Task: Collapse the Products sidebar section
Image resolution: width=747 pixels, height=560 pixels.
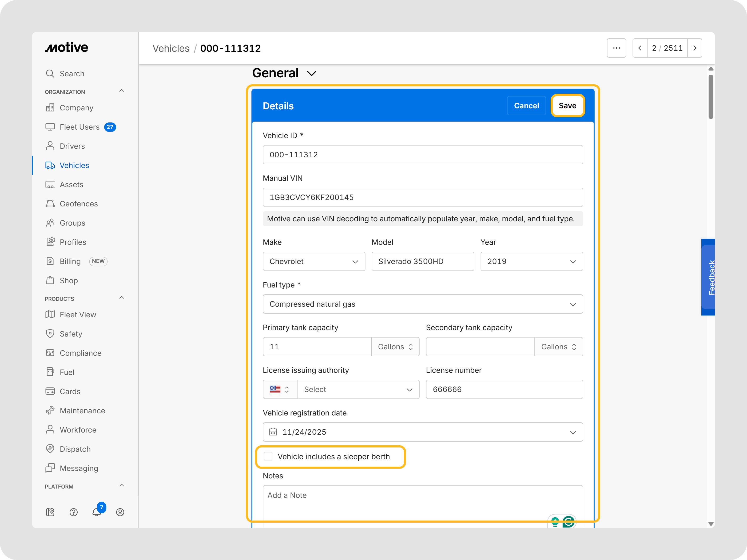Action: tap(122, 298)
